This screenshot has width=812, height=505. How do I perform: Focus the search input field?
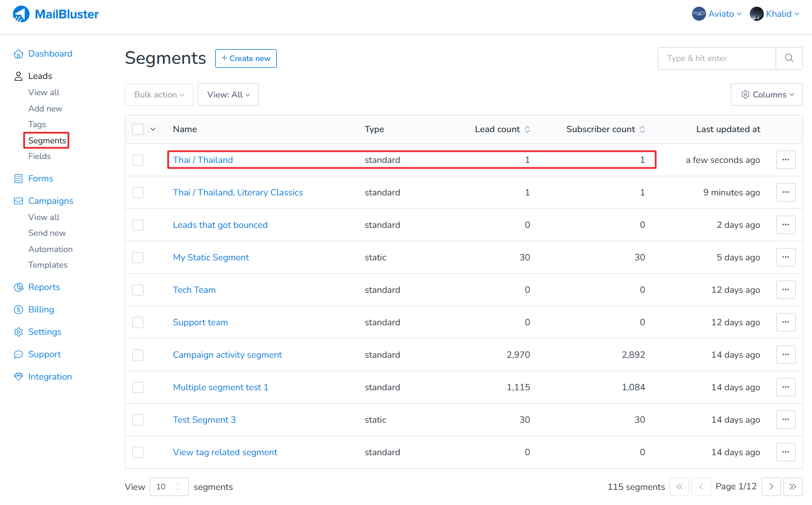click(717, 58)
